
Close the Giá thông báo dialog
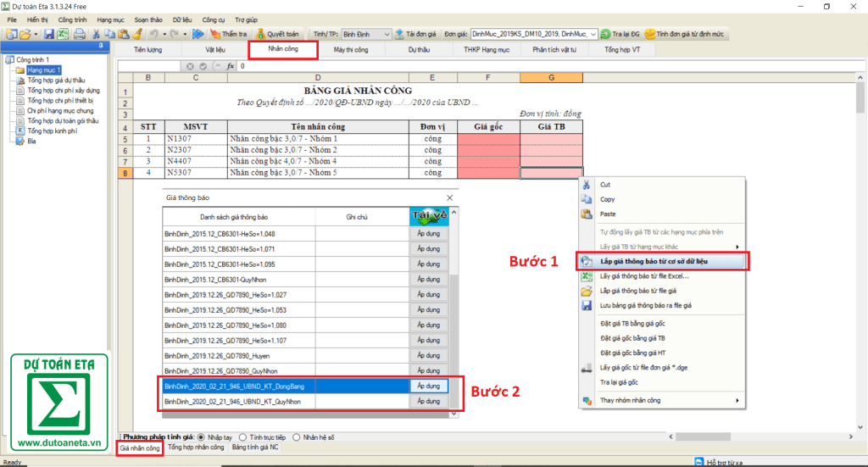(x=449, y=197)
